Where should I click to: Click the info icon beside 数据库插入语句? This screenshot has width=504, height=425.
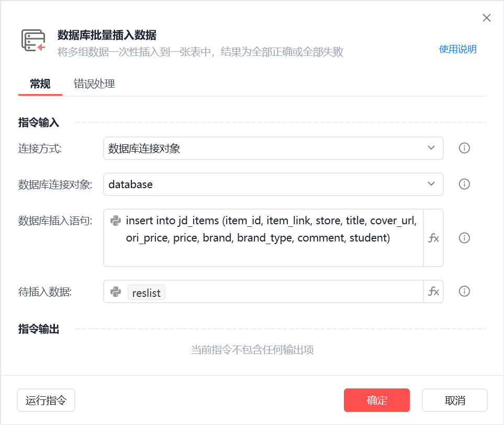click(464, 238)
